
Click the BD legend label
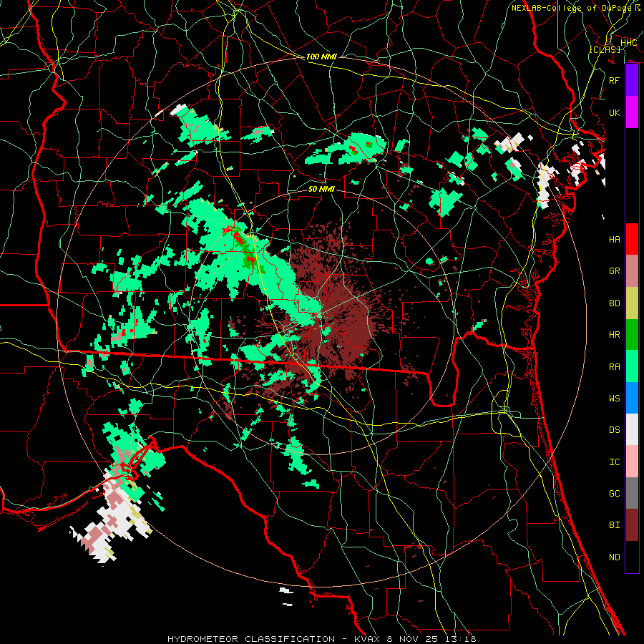pyautogui.click(x=614, y=303)
